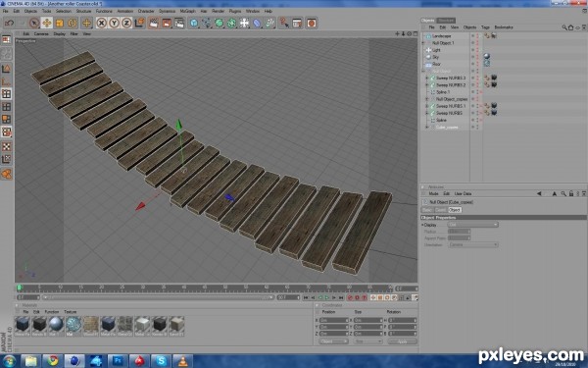Screen dimensions: 588x368
Task: Open Orientation dropdown in Object Properties
Action: point(472,244)
